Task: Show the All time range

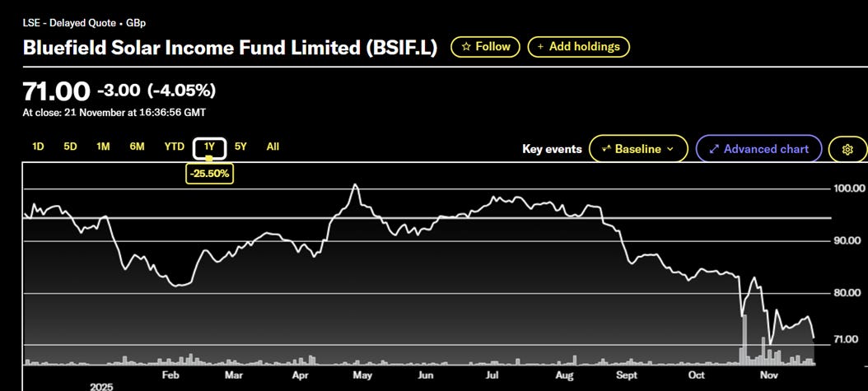Action: tap(273, 147)
